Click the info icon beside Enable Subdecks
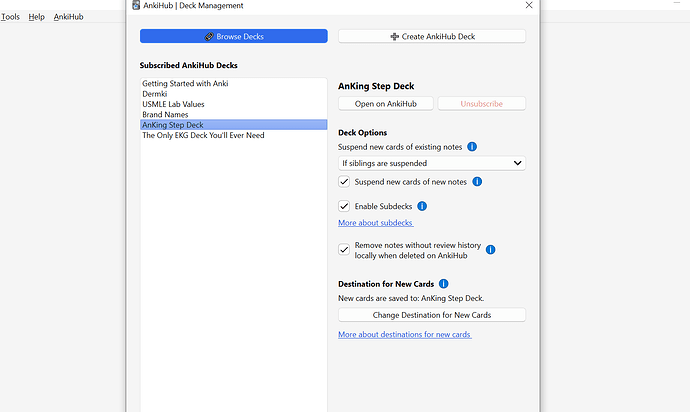This screenshot has width=690, height=412. tap(422, 206)
